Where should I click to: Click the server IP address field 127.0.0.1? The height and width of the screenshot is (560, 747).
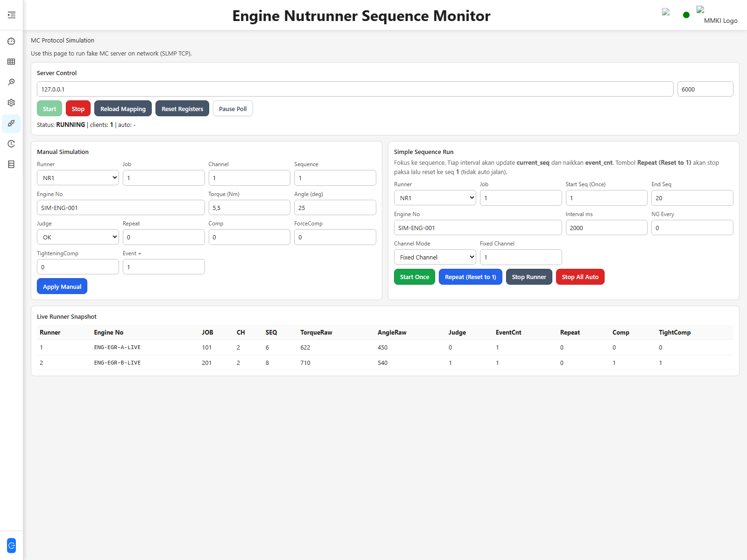(355, 89)
